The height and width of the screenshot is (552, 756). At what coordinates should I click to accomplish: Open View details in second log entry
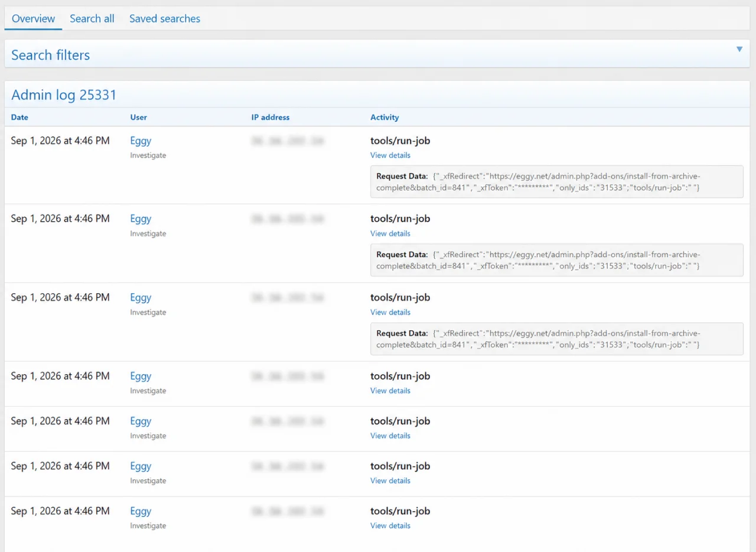tap(390, 233)
